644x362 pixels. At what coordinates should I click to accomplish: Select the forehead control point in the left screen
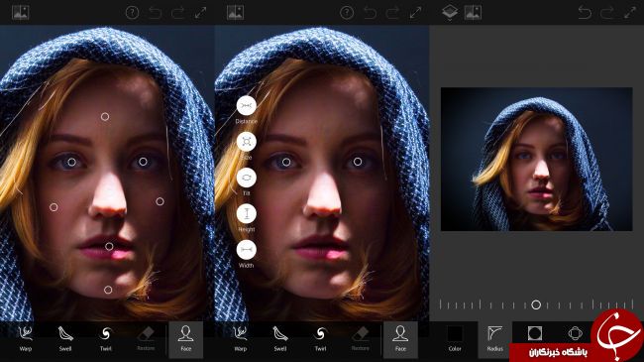(105, 117)
